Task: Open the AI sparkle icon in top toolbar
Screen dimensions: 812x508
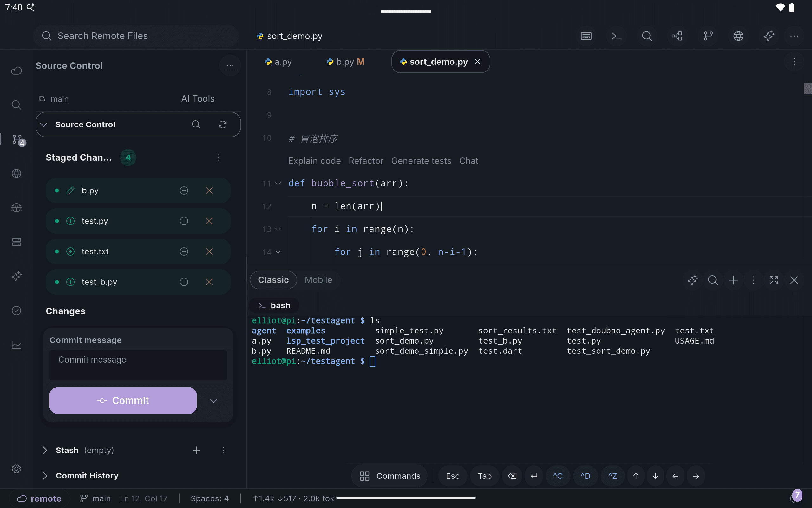Action: [x=769, y=36]
